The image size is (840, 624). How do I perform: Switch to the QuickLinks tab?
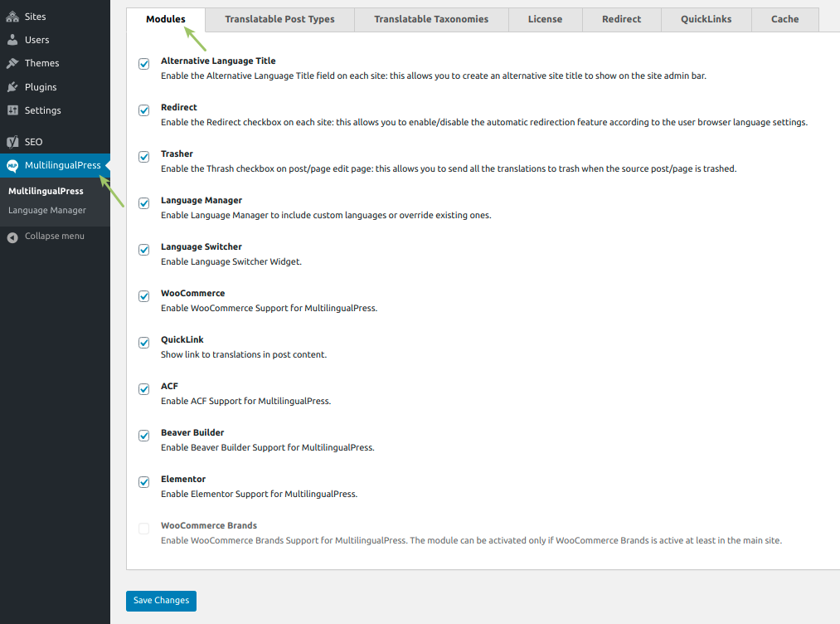tap(706, 19)
